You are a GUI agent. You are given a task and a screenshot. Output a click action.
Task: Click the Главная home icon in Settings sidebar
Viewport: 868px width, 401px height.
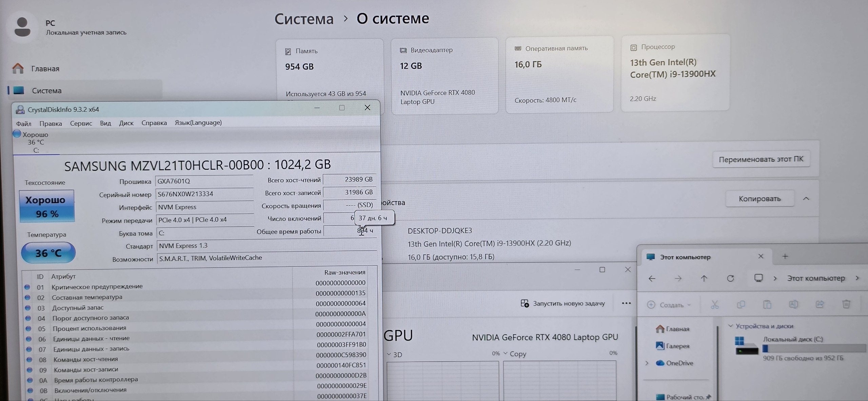[x=18, y=68]
